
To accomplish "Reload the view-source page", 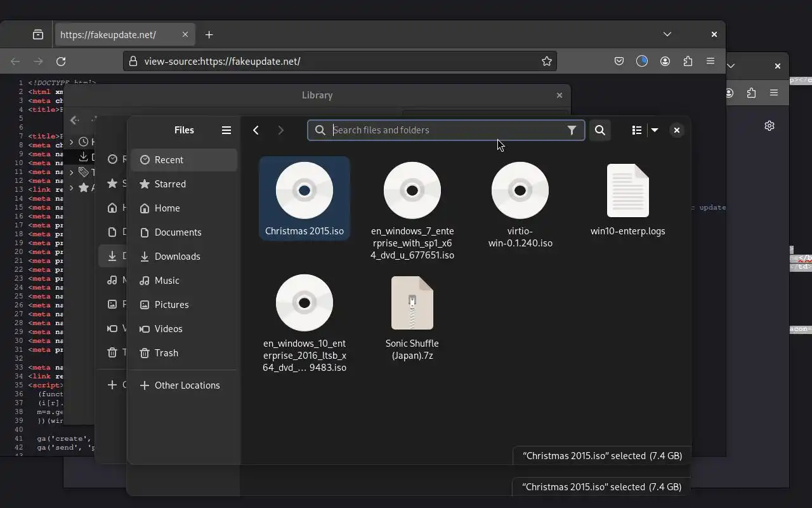I will tap(61, 61).
